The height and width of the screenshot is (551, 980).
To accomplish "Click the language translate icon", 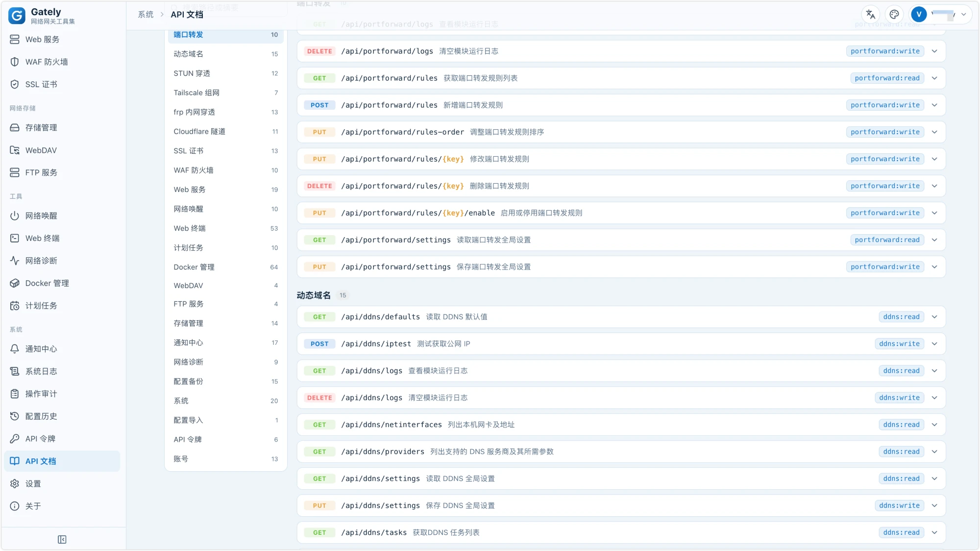I will point(871,15).
